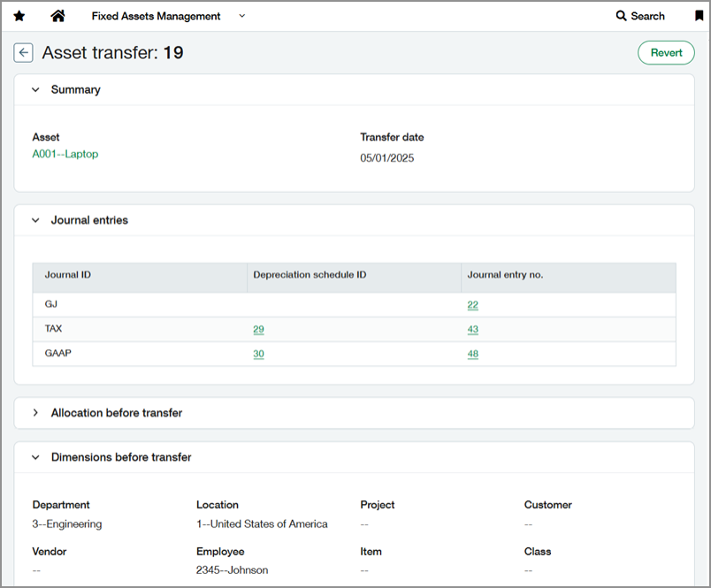711x588 pixels.
Task: Open journal entry 22 for GJ
Action: [472, 304]
